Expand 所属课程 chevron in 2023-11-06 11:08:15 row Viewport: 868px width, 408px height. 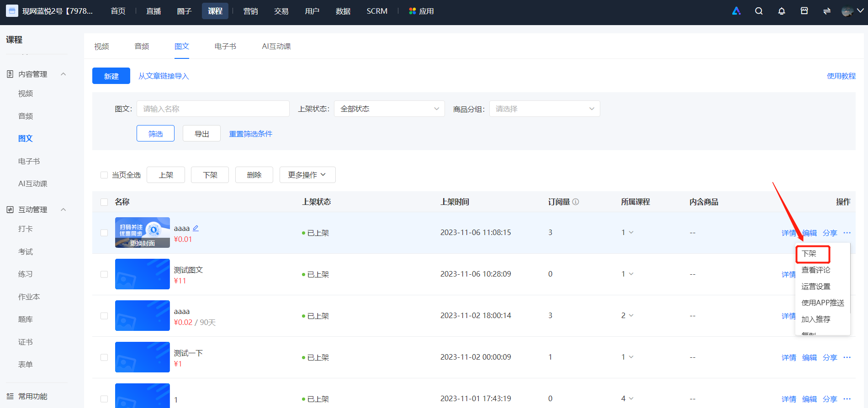(631, 232)
